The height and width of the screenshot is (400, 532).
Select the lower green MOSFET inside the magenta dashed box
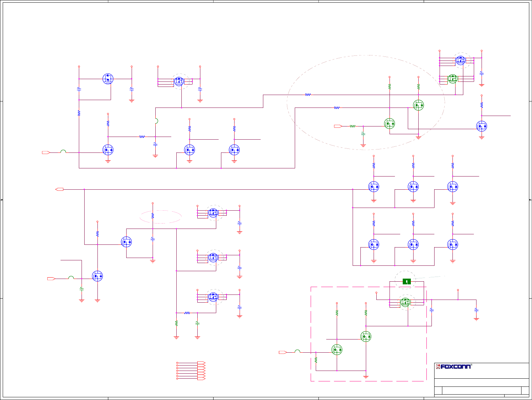click(337, 350)
